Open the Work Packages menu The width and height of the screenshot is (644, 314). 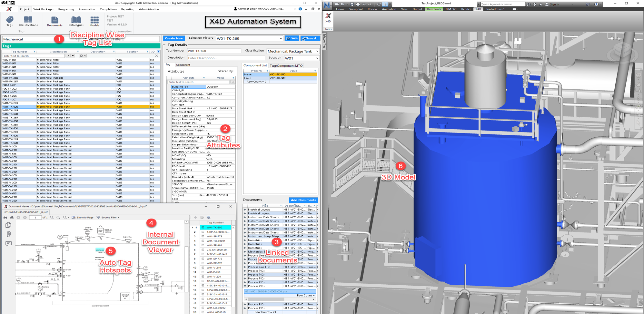(44, 9)
